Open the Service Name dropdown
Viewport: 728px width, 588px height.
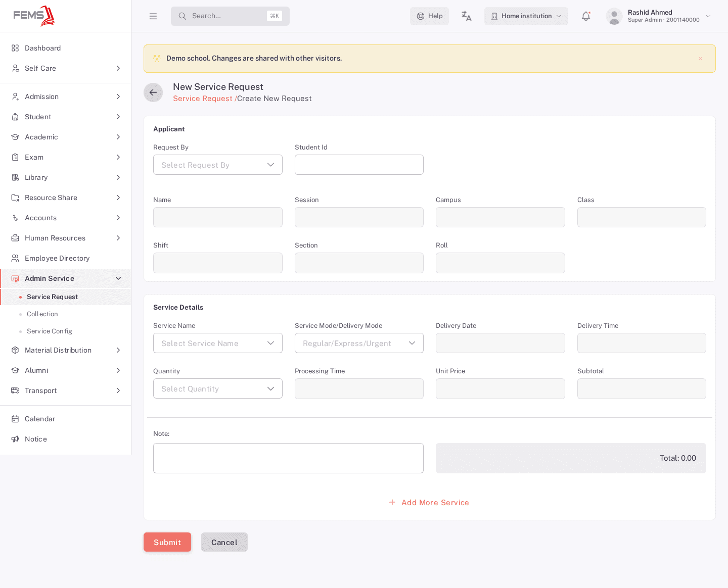coord(218,343)
